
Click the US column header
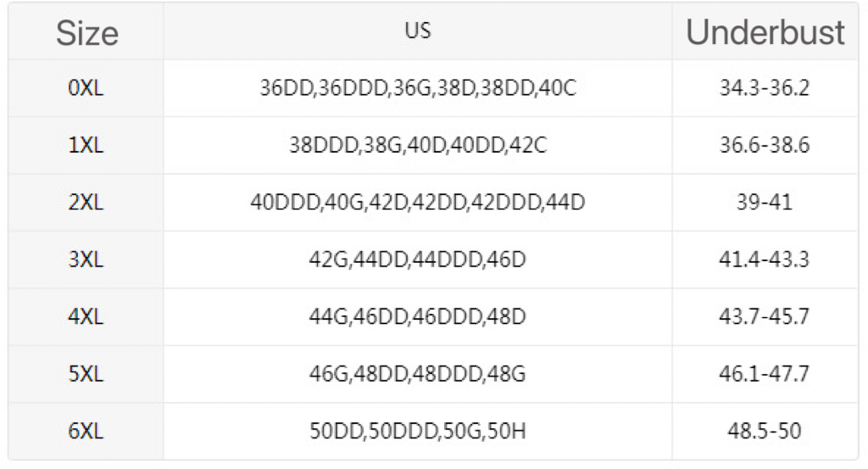417,31
